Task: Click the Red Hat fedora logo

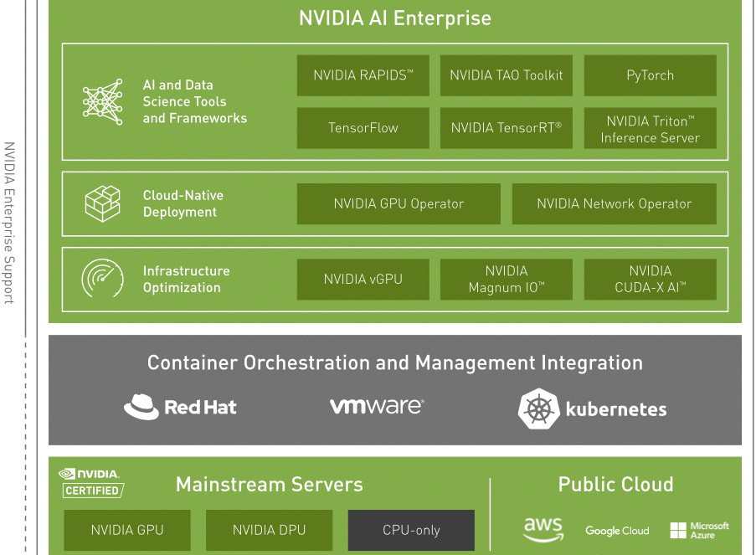Action: pyautogui.click(x=141, y=407)
